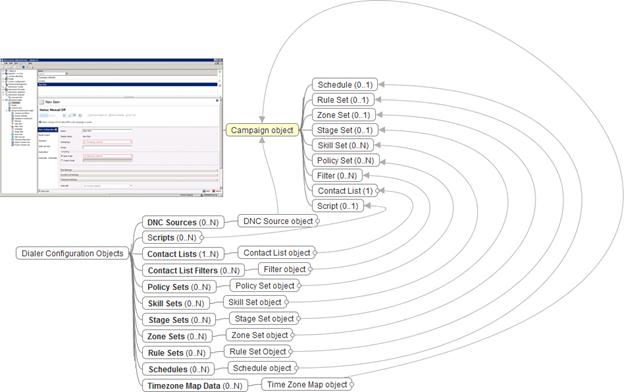The image size is (624, 392).
Task: Select the DNC Source object node
Action: 278,221
